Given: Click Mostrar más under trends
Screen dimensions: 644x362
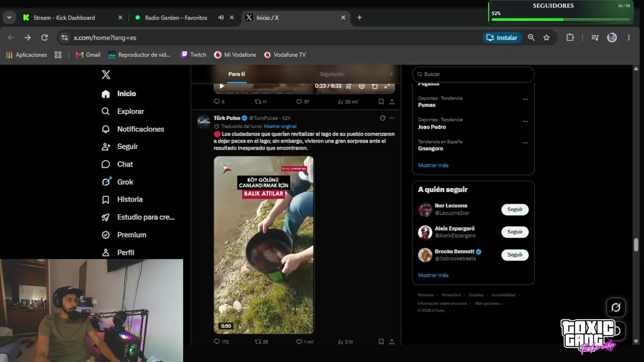Looking at the screenshot, I should pos(433,165).
